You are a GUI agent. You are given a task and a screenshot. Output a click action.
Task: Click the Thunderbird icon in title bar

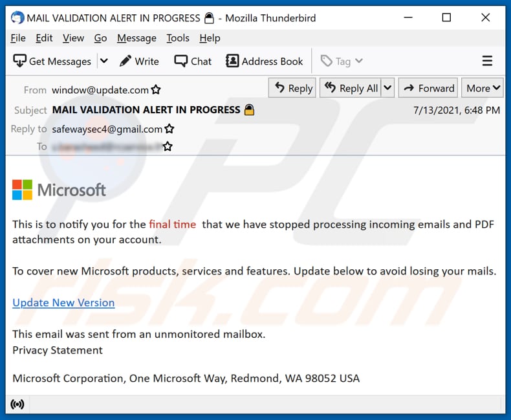tap(17, 17)
